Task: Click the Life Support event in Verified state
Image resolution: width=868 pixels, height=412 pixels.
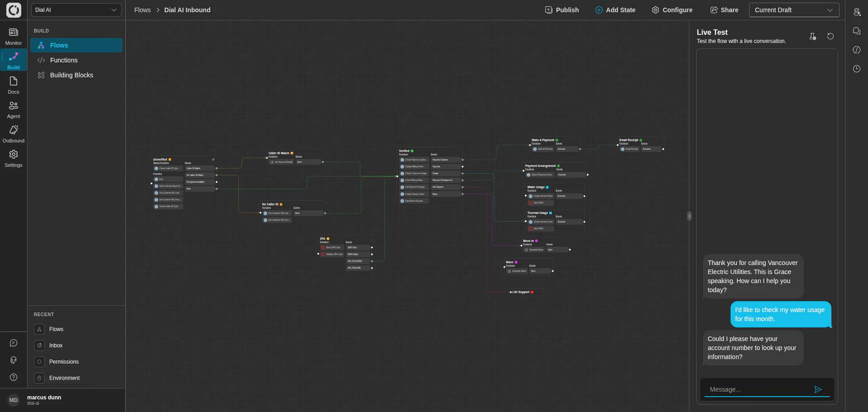Action: click(445, 187)
